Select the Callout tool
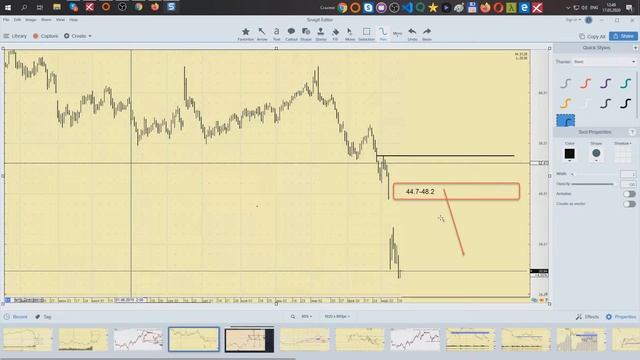Image resolution: width=640 pixels, height=360 pixels. pos(291,34)
